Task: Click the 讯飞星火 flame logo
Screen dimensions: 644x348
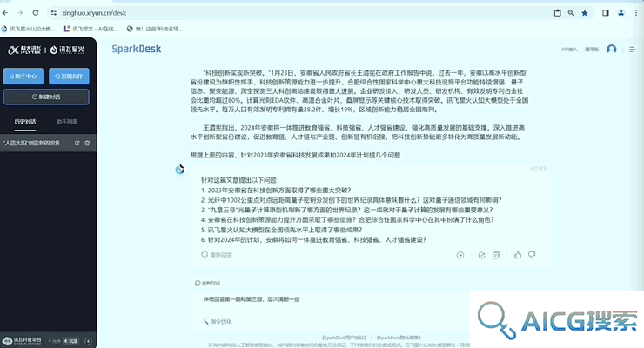Action: (x=67, y=50)
